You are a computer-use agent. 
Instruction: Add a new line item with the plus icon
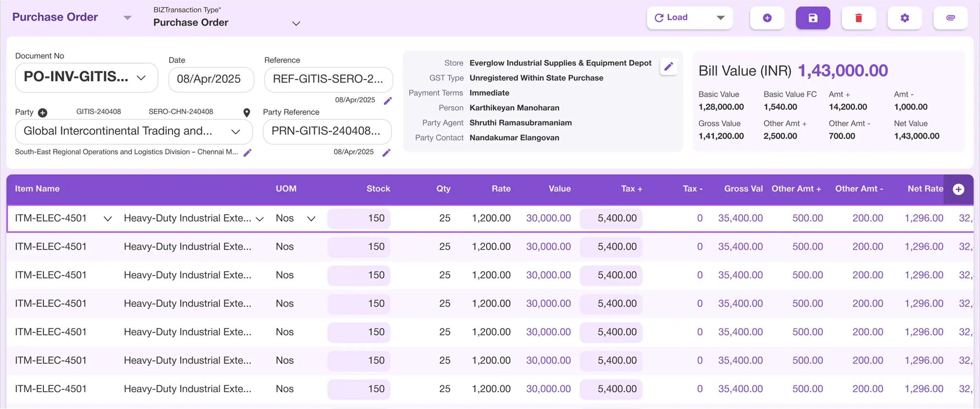pyautogui.click(x=959, y=189)
